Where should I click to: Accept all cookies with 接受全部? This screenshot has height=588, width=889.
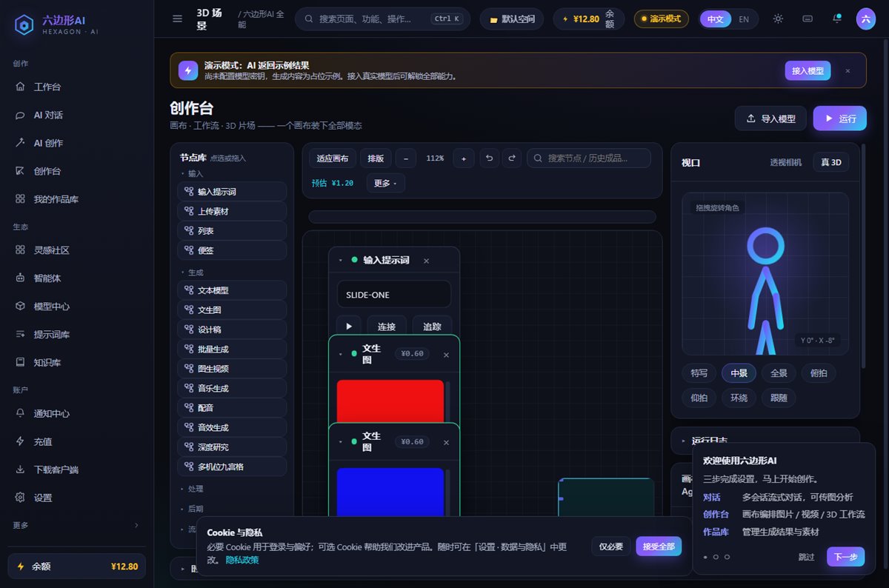[x=659, y=547]
